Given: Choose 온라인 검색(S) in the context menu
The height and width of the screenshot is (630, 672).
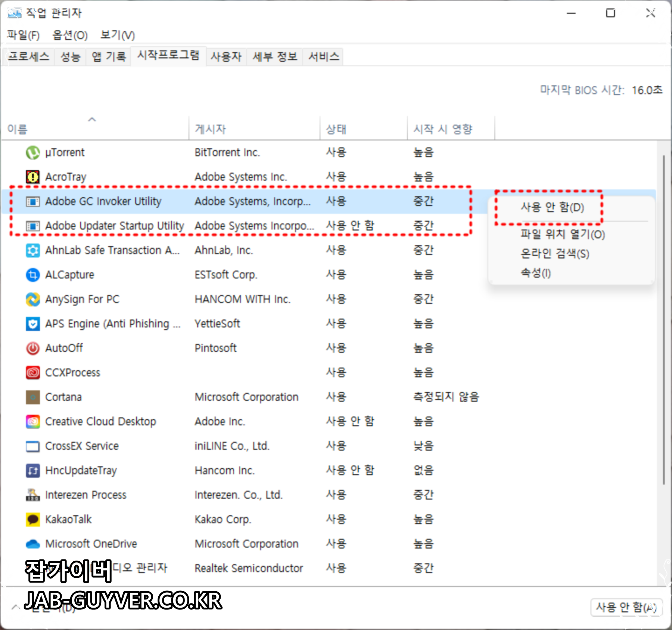Looking at the screenshot, I should coord(555,254).
